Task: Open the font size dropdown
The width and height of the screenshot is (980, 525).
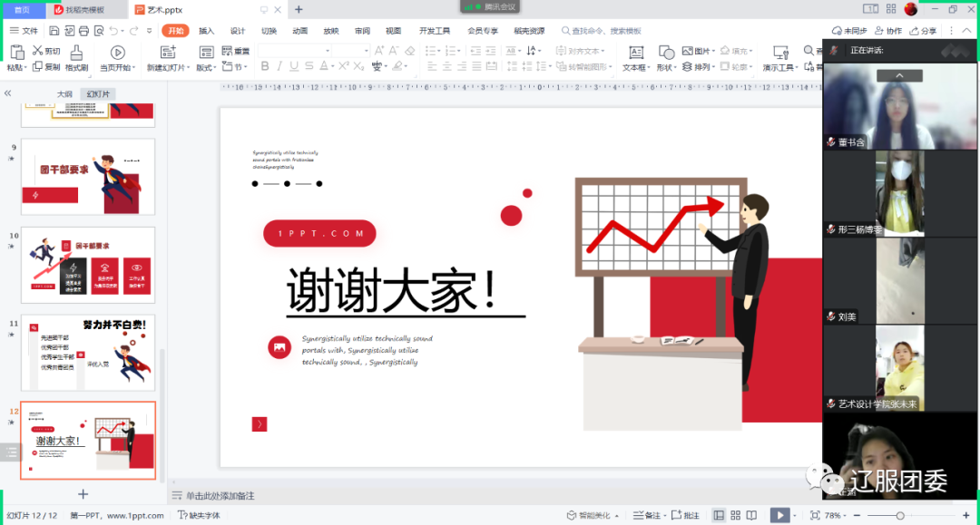Action: [x=367, y=51]
